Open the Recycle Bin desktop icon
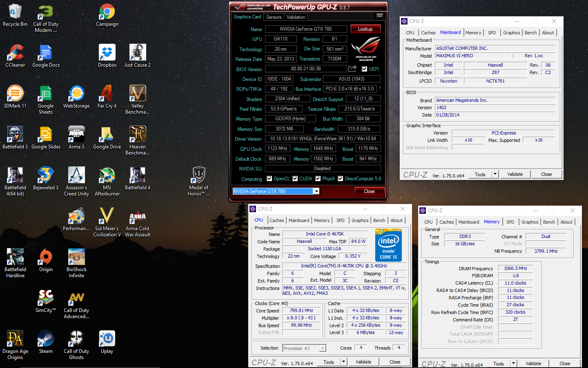 (x=15, y=16)
